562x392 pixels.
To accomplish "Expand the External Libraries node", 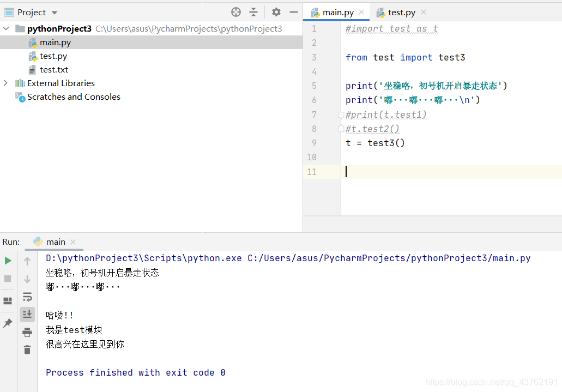I will coord(5,83).
